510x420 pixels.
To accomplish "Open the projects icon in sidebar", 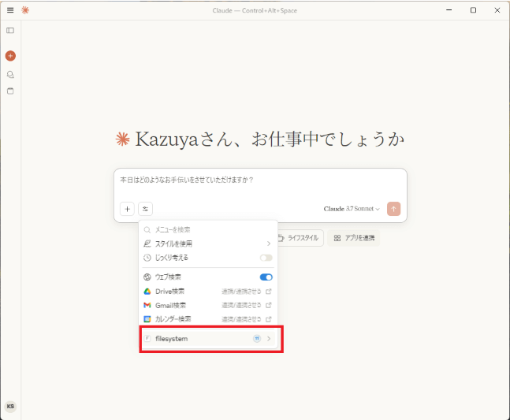I will (x=10, y=91).
